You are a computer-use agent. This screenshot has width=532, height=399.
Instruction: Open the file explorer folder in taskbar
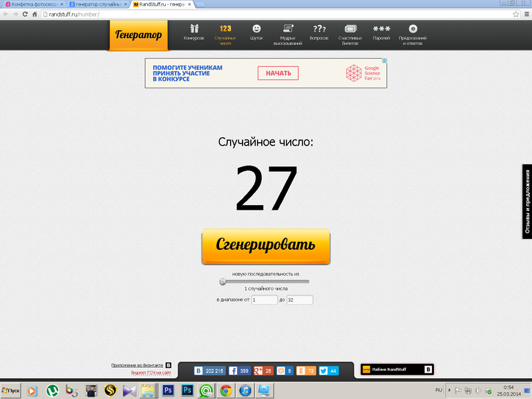149,391
